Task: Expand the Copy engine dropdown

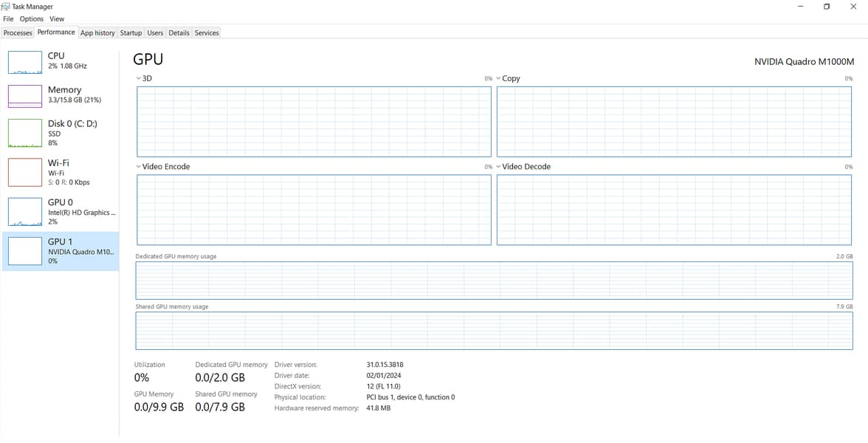Action: coord(499,78)
